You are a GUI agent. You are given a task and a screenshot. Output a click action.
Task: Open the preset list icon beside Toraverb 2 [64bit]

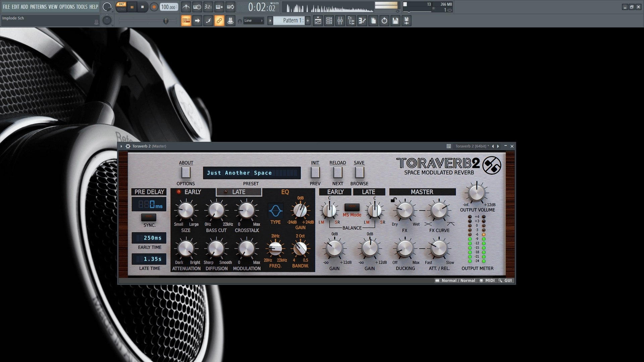449,146
